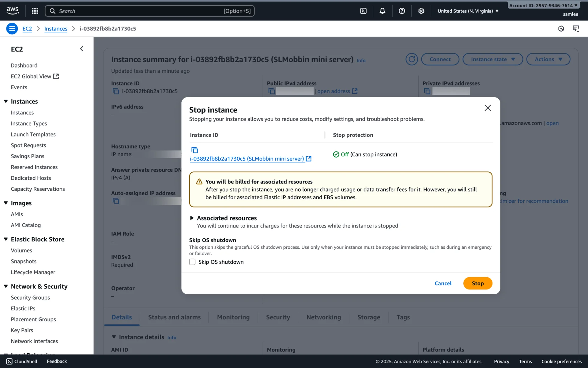This screenshot has height=368, width=588.
Task: Copy instance ID in Stop instance dialog
Action: click(194, 150)
